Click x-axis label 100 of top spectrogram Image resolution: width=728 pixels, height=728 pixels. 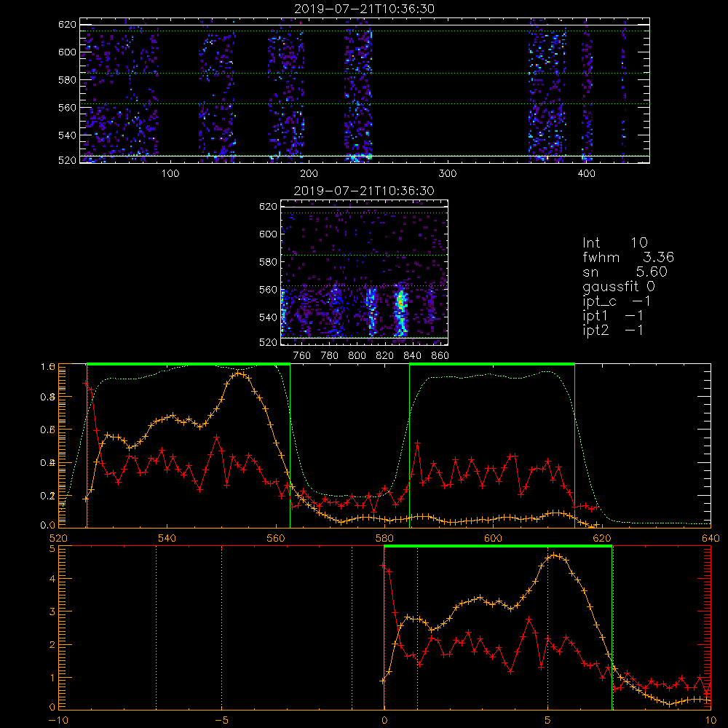tap(170, 174)
